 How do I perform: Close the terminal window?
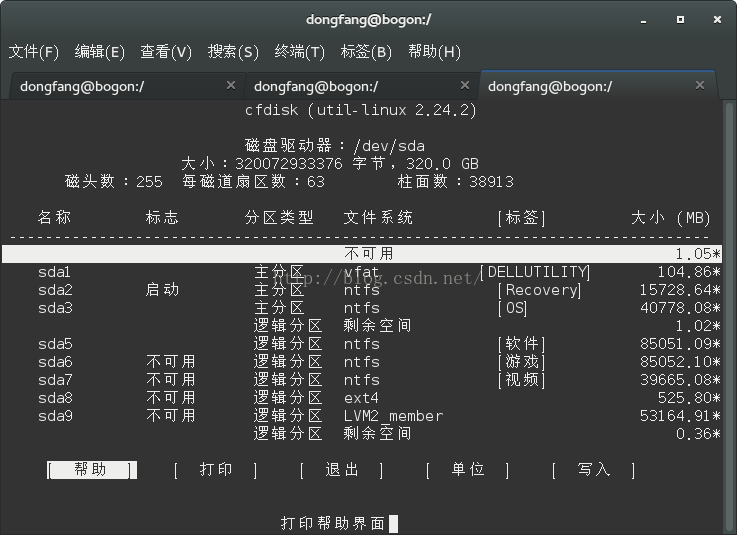coord(717,19)
